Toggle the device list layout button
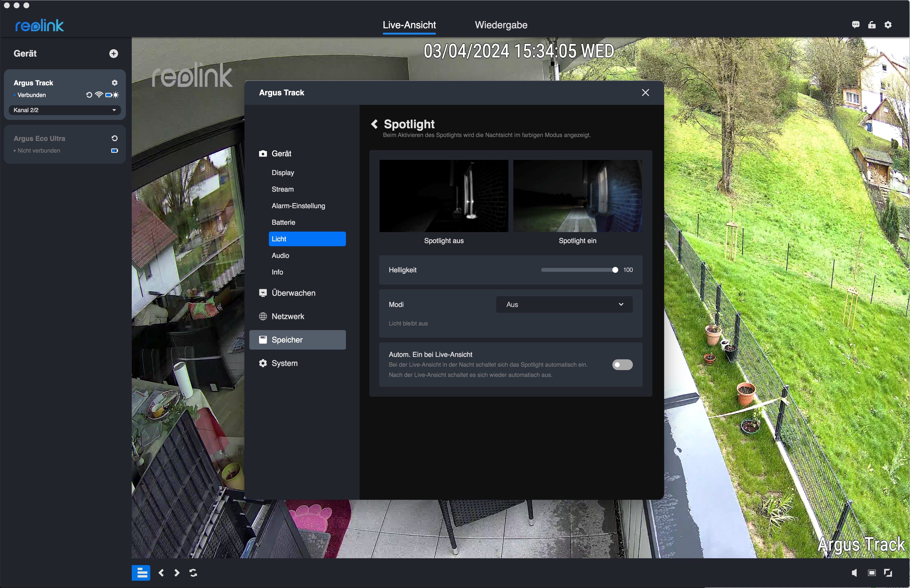 point(141,572)
